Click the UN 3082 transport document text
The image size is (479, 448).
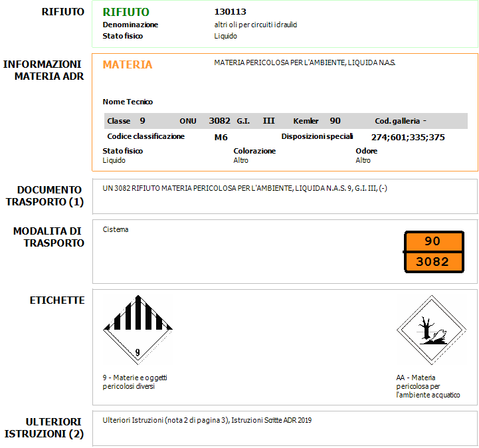coord(244,189)
